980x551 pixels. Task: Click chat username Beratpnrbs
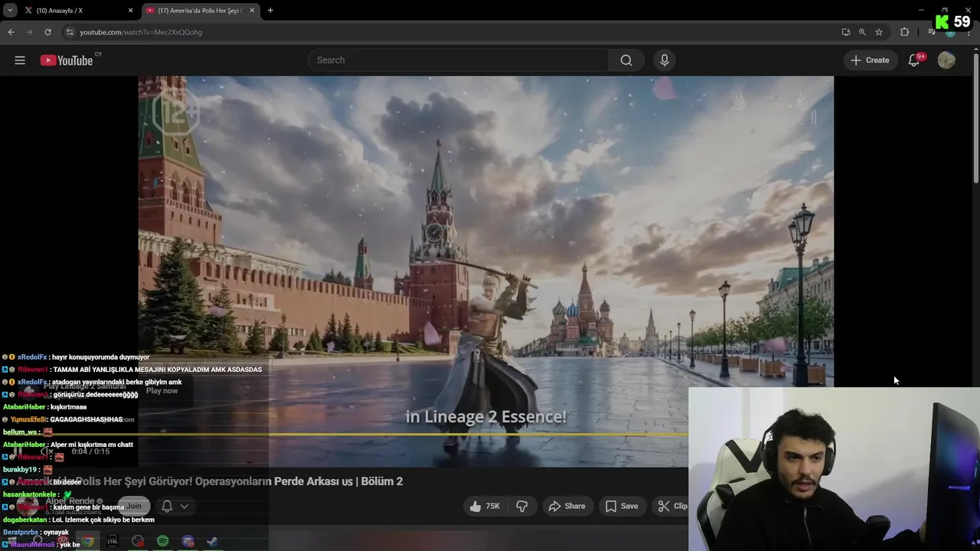(20, 532)
